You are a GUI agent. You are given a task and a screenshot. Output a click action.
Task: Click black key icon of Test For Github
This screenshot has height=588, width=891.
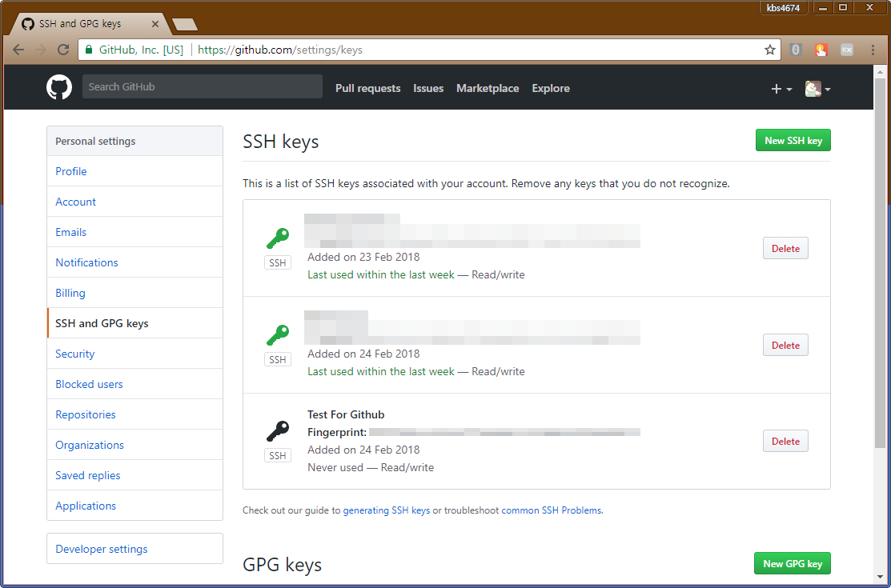[278, 431]
